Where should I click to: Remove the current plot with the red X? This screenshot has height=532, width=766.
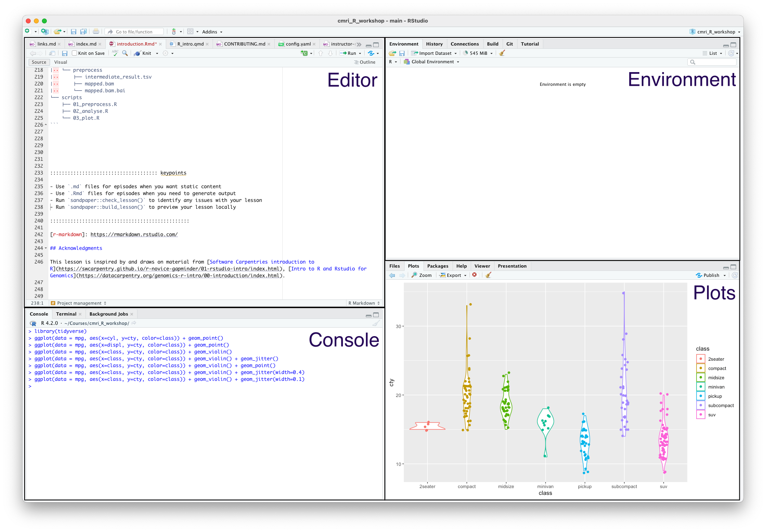(x=475, y=275)
